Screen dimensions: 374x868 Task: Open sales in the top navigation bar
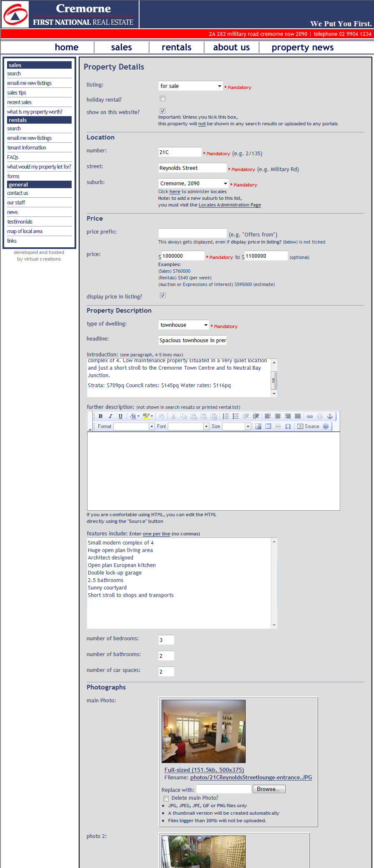pos(122,47)
